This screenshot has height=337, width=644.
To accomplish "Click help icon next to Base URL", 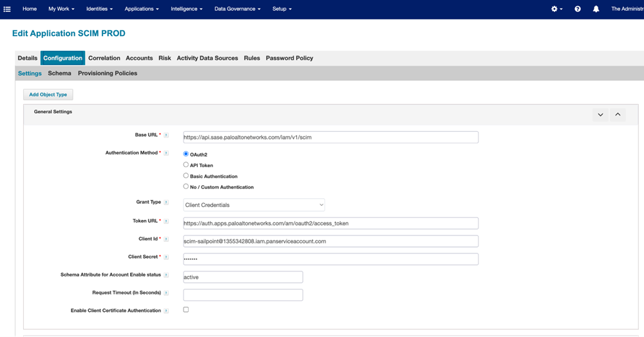I will point(166,136).
